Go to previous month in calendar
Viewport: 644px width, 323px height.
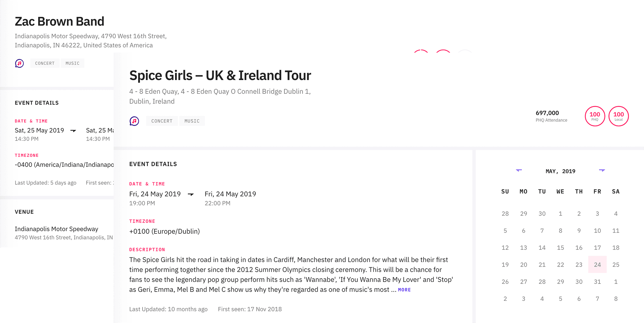tap(519, 170)
